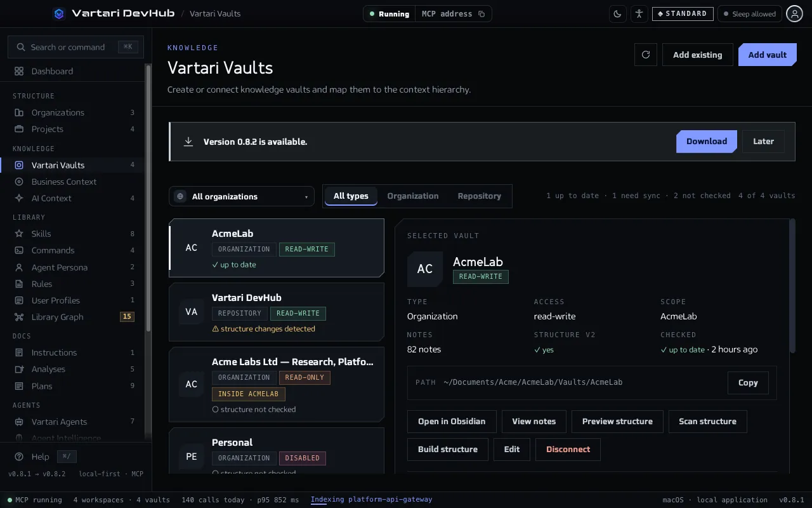Click the Add vault button

point(767,55)
